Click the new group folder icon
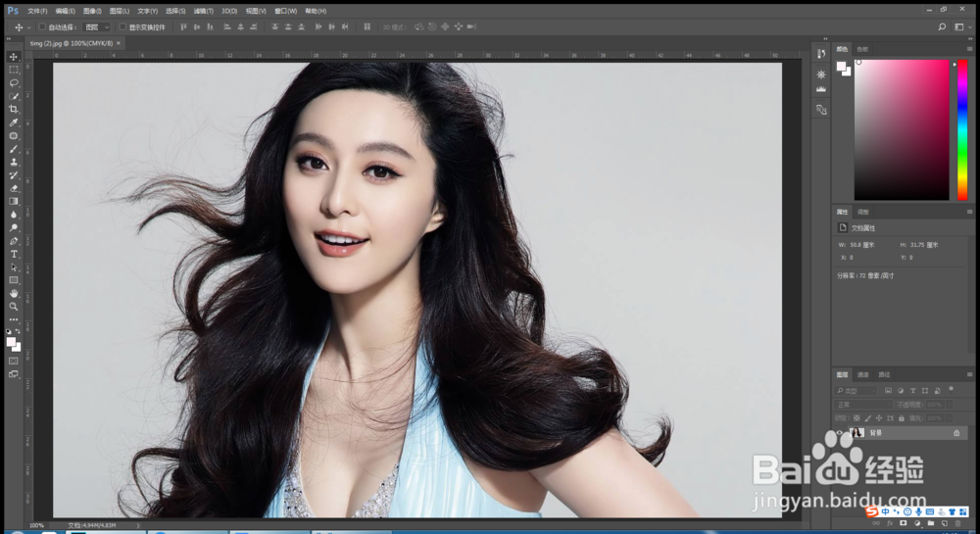The height and width of the screenshot is (534, 980). pos(931,523)
